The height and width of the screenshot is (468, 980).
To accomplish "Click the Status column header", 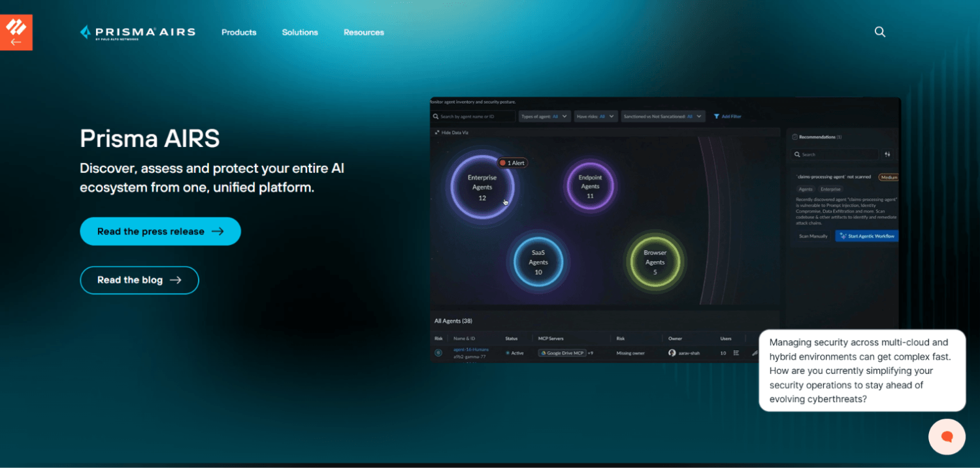I will point(512,339).
